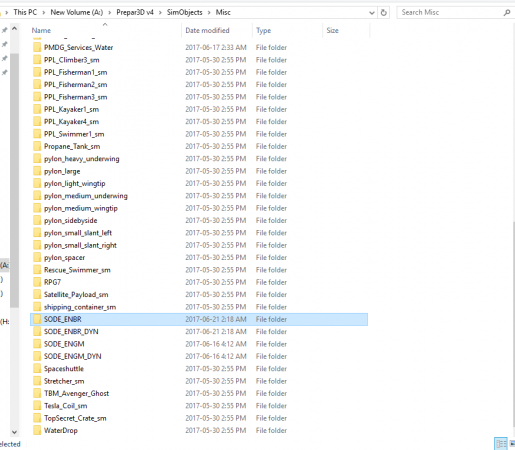Select the SODE_ENGM_DYN folder
The height and width of the screenshot is (450, 515).
(x=199, y=356)
